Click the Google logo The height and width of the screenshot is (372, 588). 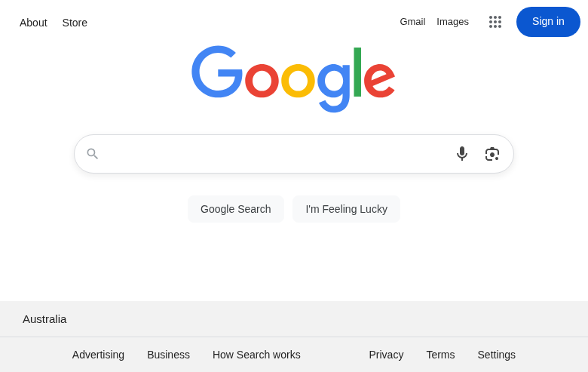pyautogui.click(x=293, y=78)
